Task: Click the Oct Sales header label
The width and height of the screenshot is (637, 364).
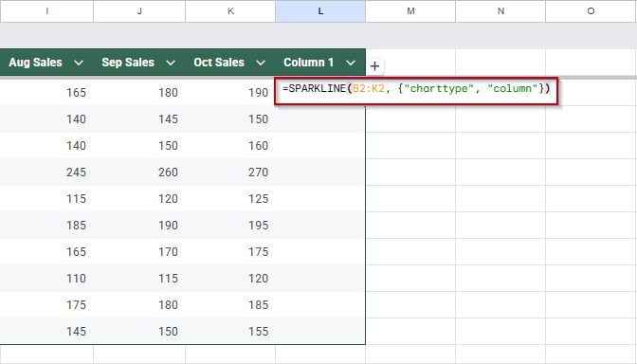Action: tap(219, 63)
